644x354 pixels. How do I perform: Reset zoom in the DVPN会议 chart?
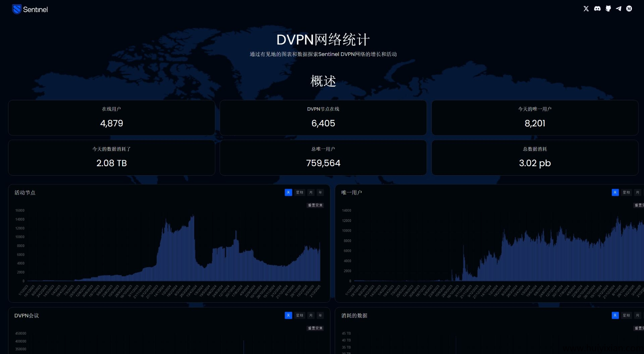pyautogui.click(x=315, y=328)
